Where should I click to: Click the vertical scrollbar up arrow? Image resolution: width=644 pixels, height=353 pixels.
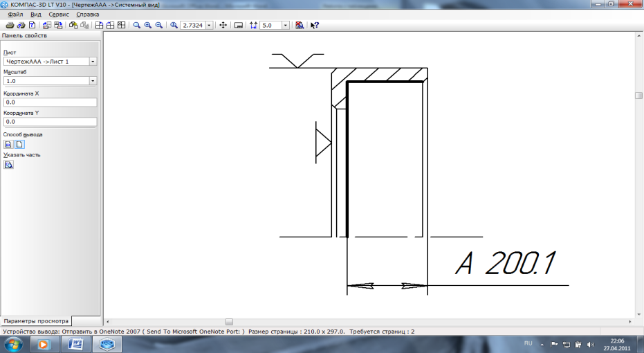(638, 36)
